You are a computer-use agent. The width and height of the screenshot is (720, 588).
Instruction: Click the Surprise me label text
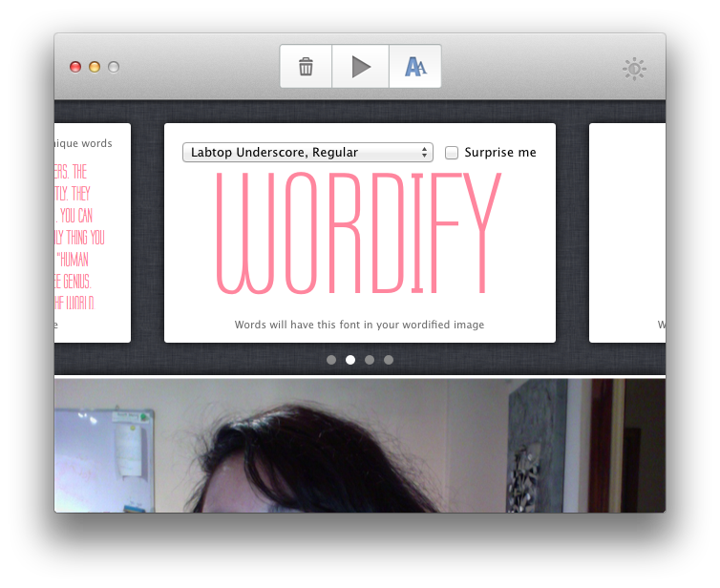(500, 153)
